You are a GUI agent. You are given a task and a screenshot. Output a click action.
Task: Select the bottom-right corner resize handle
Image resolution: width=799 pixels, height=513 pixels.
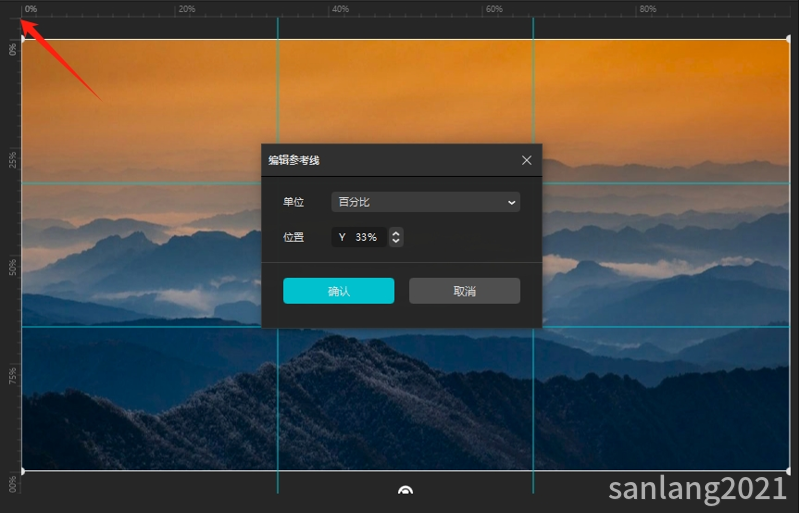pyautogui.click(x=788, y=470)
